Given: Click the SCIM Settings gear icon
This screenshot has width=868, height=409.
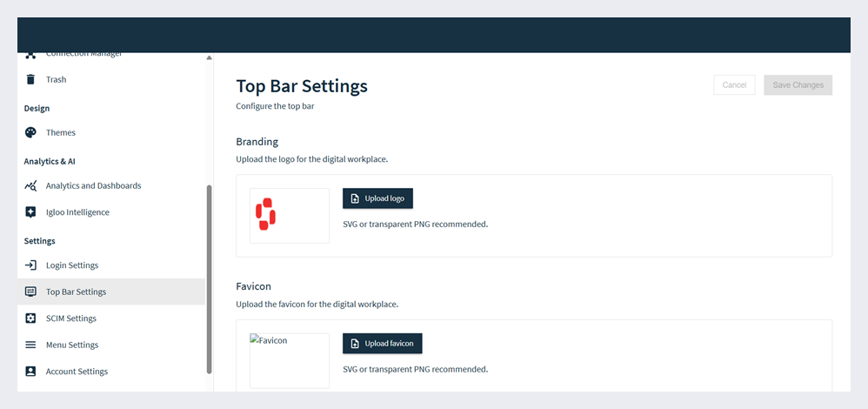Looking at the screenshot, I should tap(30, 318).
